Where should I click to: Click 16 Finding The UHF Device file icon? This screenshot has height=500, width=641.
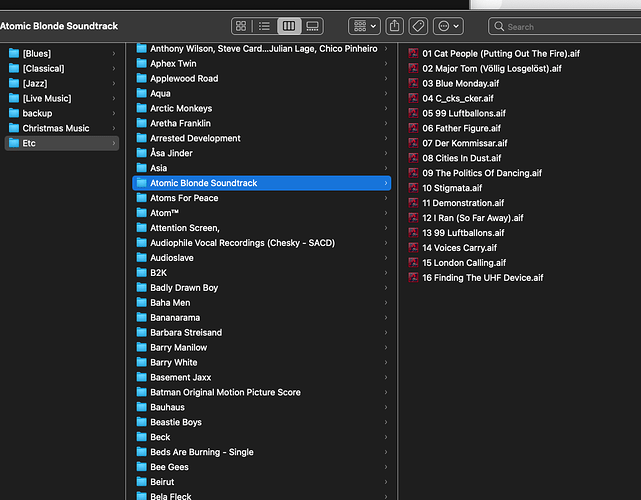[413, 278]
